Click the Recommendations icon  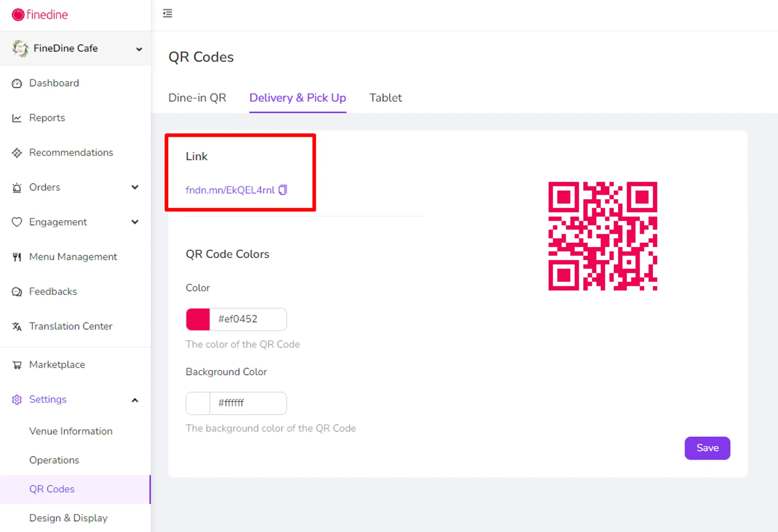point(17,153)
